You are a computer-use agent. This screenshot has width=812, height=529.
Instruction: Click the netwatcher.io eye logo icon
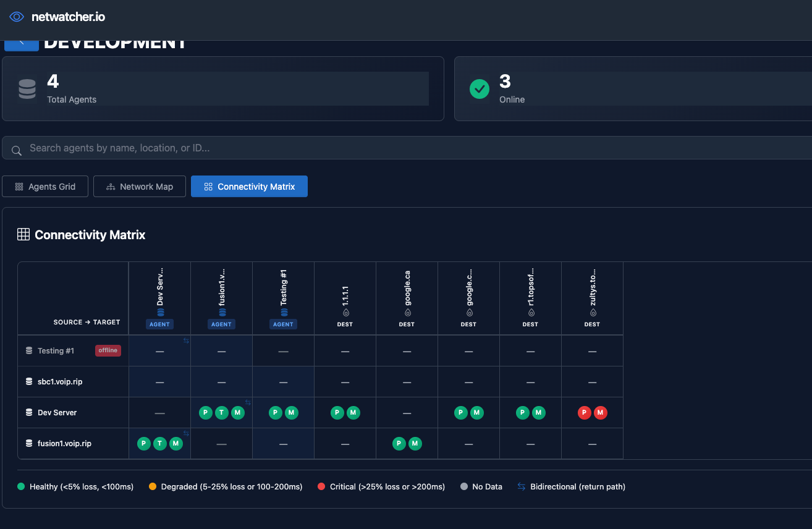click(x=17, y=17)
